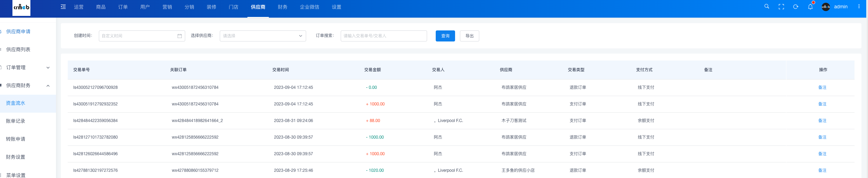Click the refresh page icon

pyautogui.click(x=795, y=7)
